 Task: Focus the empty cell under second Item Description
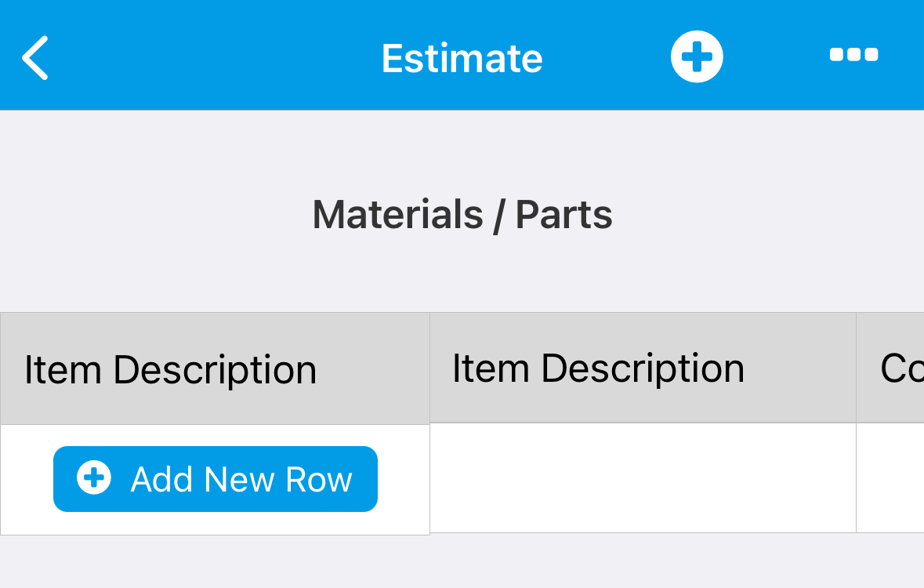643,477
